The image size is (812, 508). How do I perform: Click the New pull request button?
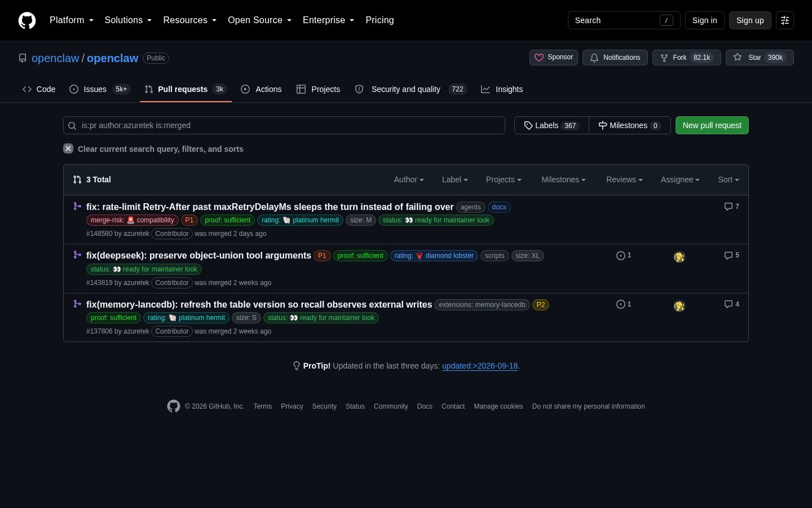coord(712,125)
